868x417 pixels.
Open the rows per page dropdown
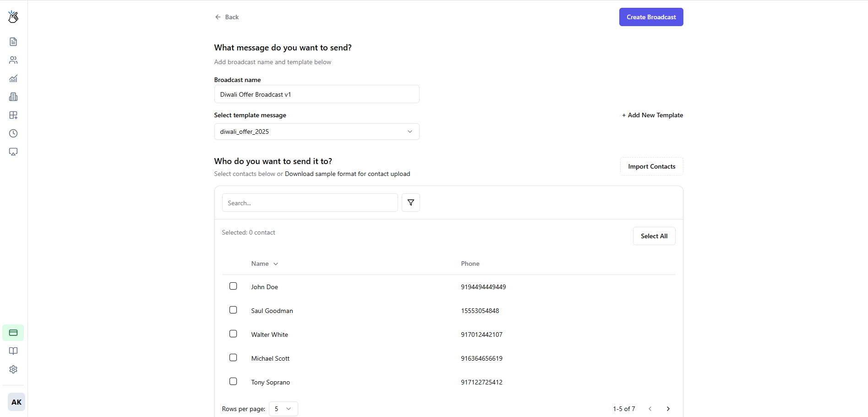click(283, 409)
